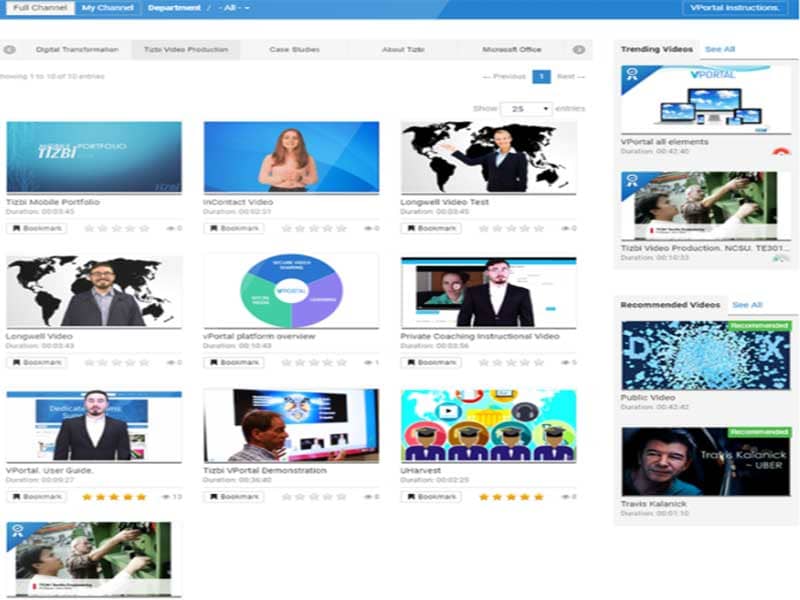Click award ribbon badge on VPortal all elements
Screen dimensions: 800x600
(632, 74)
